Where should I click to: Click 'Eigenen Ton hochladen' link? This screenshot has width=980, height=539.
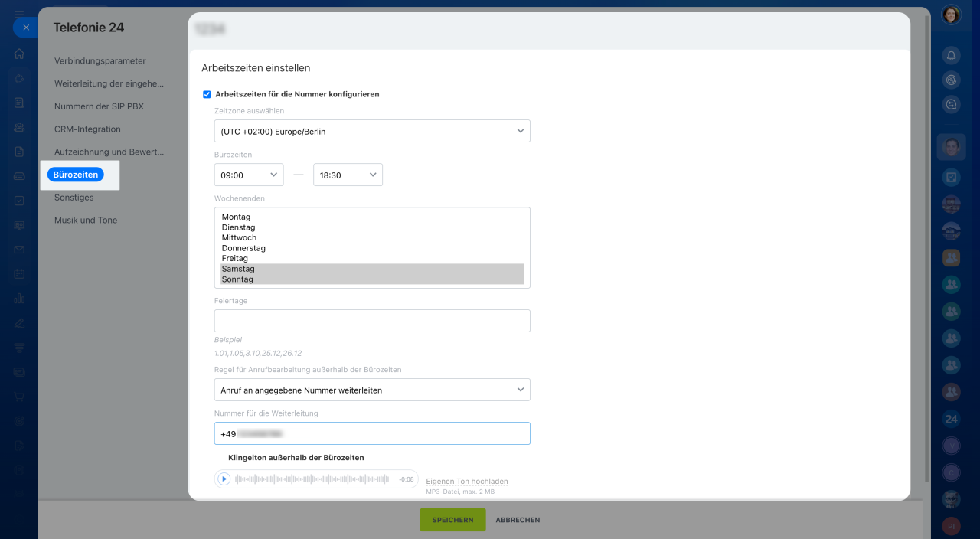[467, 482]
